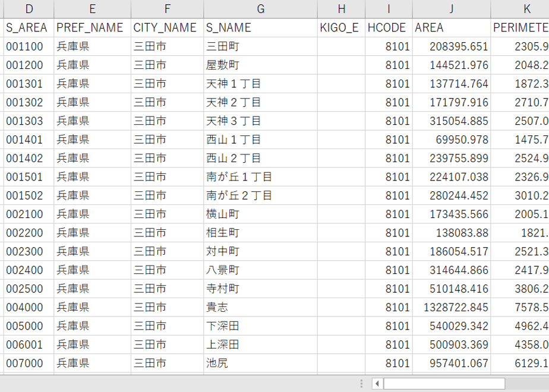The height and width of the screenshot is (392, 549).
Task: Select column H header
Action: tap(342, 9)
